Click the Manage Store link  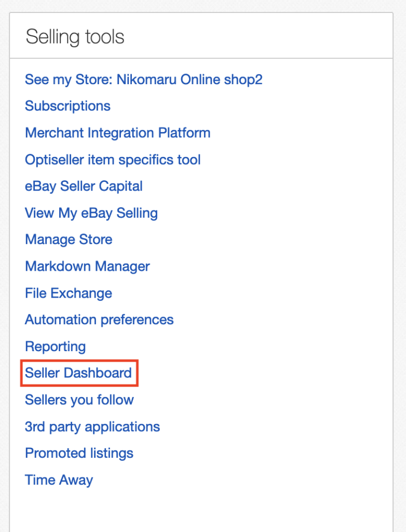69,240
